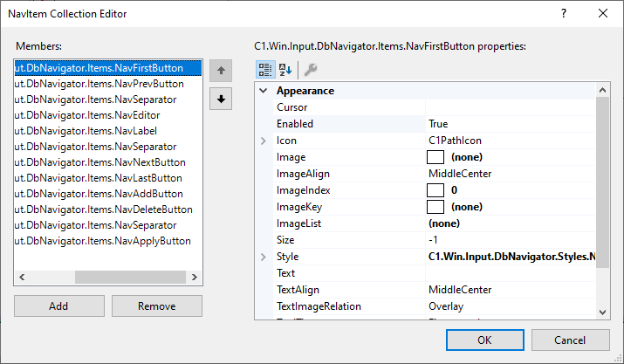Sort properties alphabetically

pos(285,70)
